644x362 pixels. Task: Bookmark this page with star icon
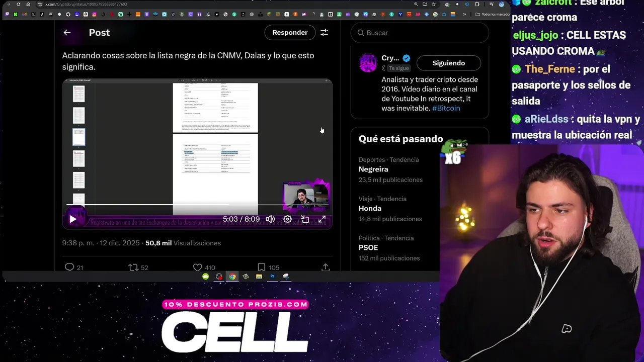(x=434, y=5)
